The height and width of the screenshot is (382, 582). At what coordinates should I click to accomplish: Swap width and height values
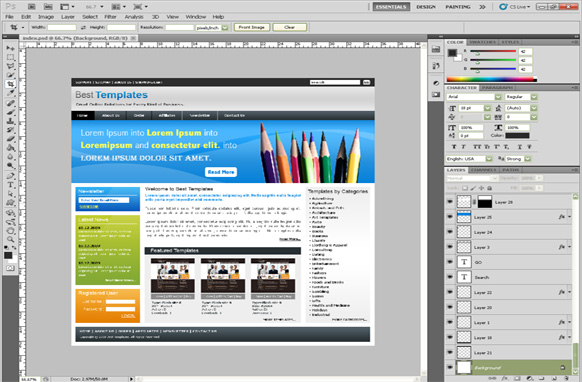(83, 27)
